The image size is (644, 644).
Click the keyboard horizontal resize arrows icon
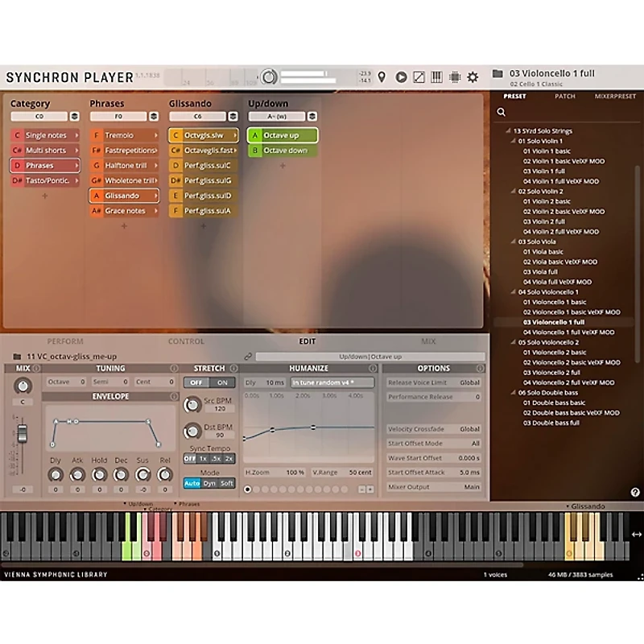pyautogui.click(x=636, y=534)
